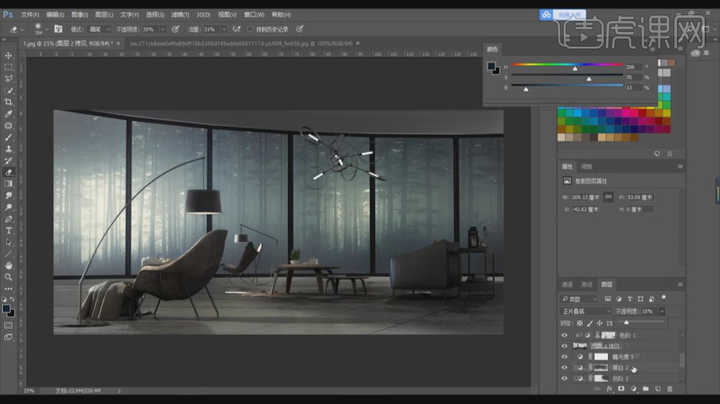Select the Gradient tool
The height and width of the screenshot is (404, 720).
pyautogui.click(x=8, y=184)
